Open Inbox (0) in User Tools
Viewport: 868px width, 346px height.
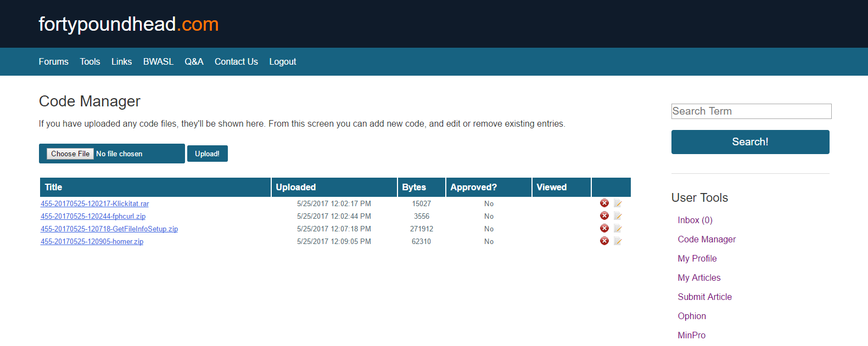pos(695,220)
